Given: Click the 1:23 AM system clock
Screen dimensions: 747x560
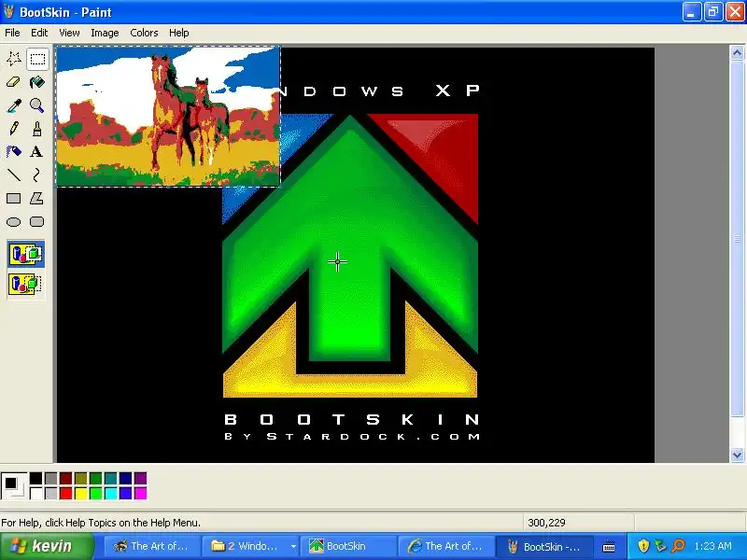Looking at the screenshot, I should click(x=712, y=546).
